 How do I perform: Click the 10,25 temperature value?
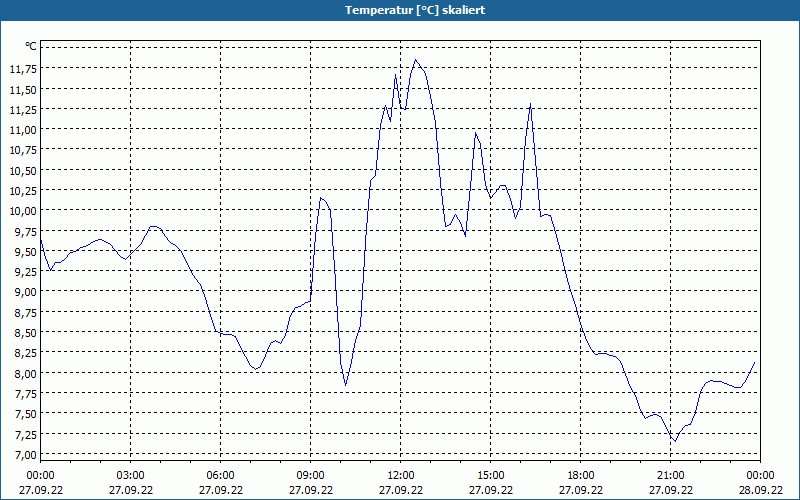coord(23,190)
